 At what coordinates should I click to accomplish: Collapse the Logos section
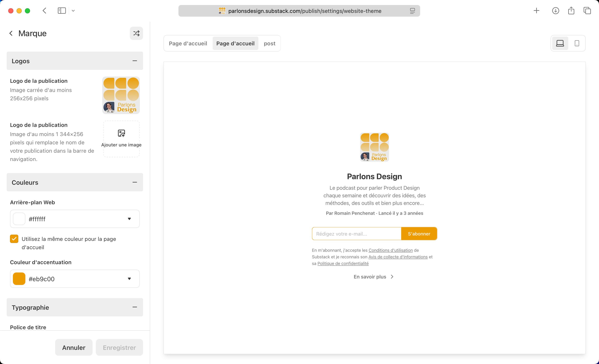click(135, 61)
